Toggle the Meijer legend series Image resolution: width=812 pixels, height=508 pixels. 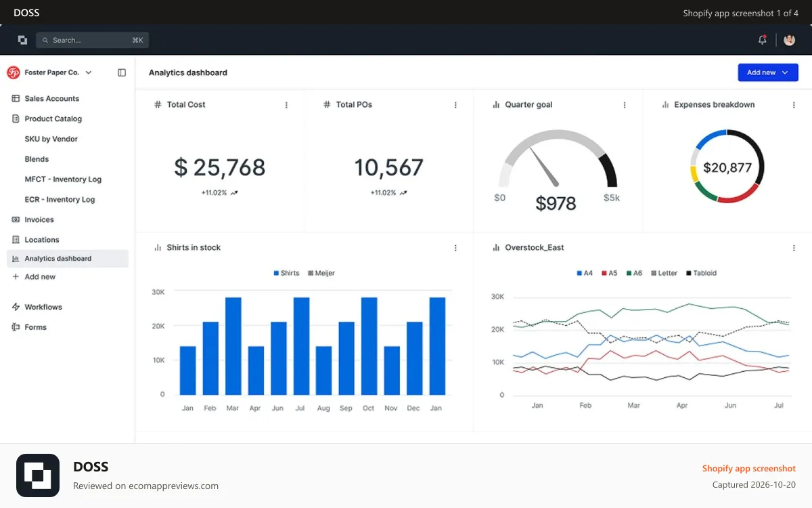point(321,273)
